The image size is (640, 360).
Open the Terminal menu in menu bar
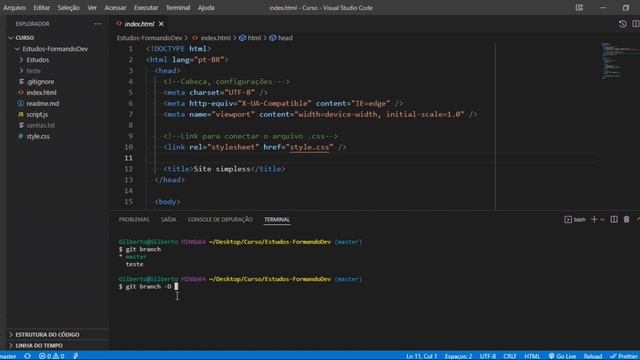178,8
